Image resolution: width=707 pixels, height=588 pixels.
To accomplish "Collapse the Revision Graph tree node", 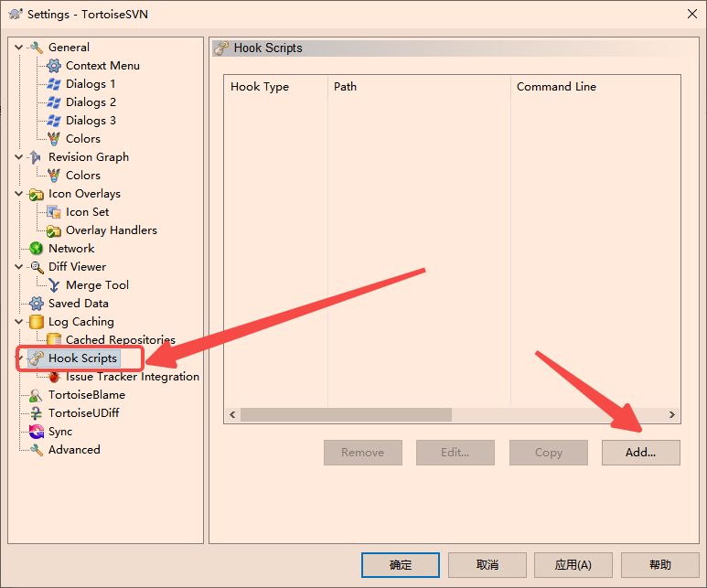I will point(19,157).
